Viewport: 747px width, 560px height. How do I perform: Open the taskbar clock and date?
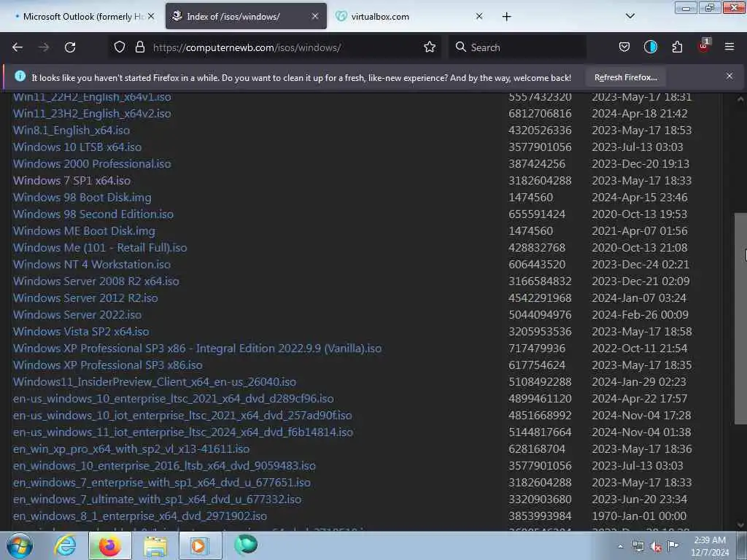[x=710, y=546]
